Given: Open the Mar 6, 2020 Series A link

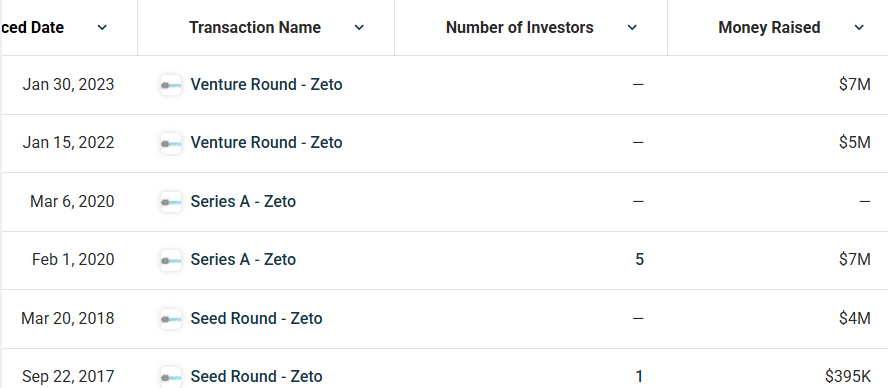Looking at the screenshot, I should coord(243,202).
